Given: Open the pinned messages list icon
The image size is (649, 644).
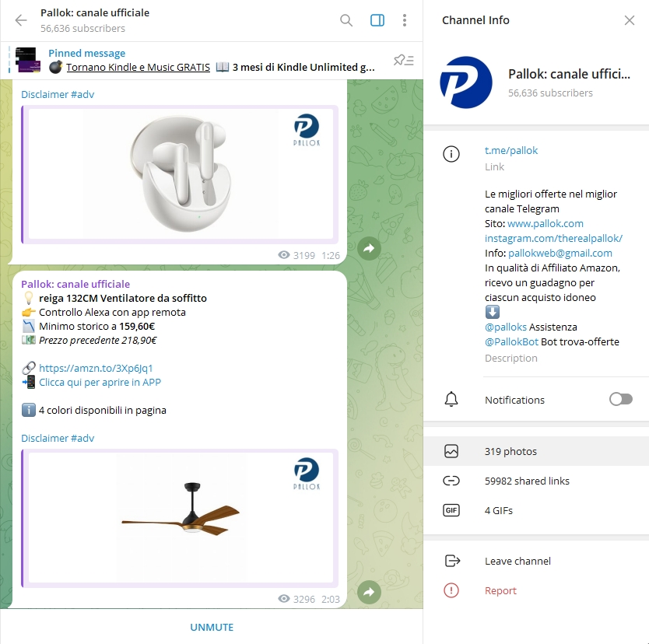Looking at the screenshot, I should (x=404, y=61).
